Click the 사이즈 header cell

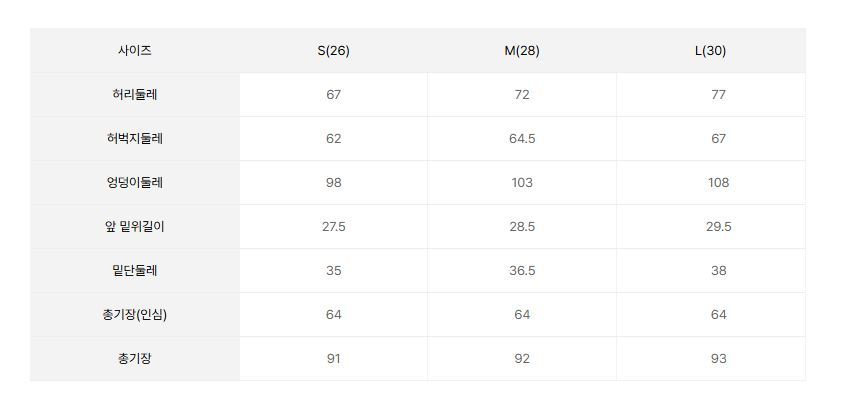click(x=134, y=50)
